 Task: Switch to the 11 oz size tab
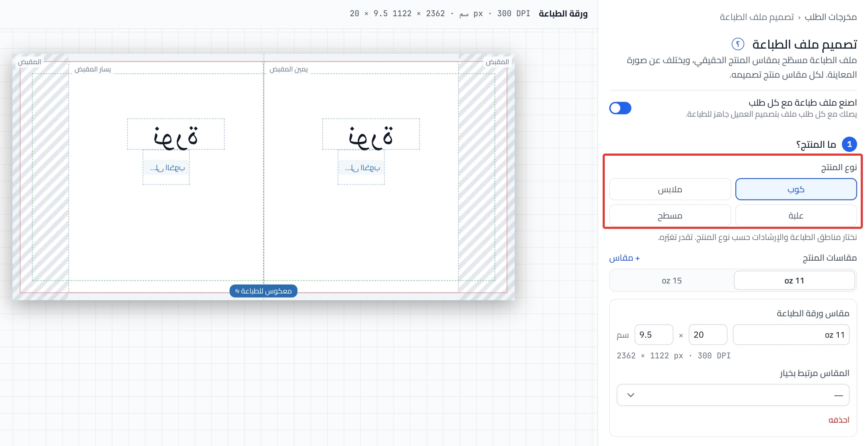click(794, 280)
